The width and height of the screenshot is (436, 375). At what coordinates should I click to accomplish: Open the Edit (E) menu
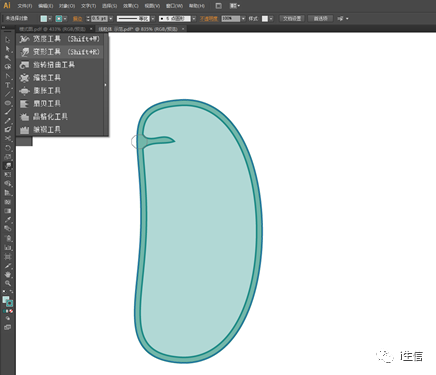(x=46, y=6)
